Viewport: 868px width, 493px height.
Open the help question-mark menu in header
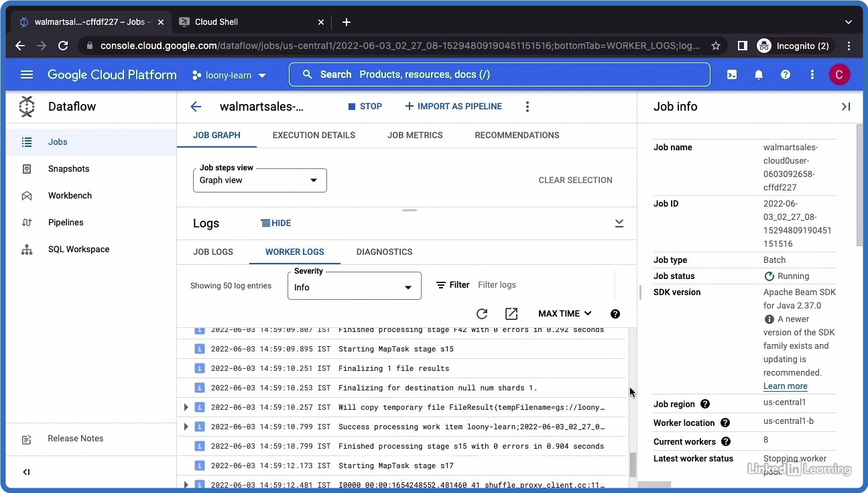point(786,74)
